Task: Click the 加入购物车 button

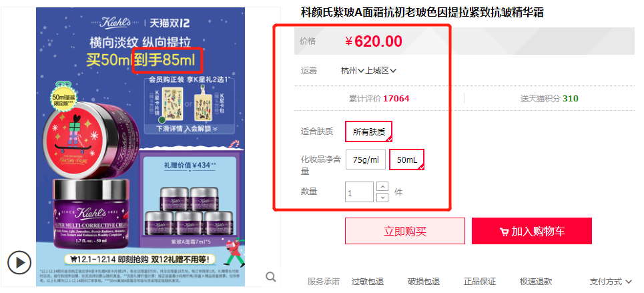Action: [x=532, y=231]
